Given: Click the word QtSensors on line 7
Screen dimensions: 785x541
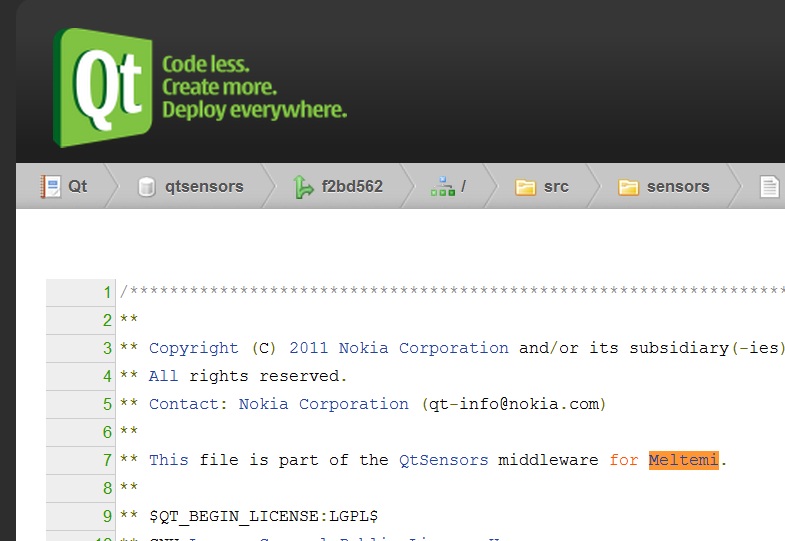Looking at the screenshot, I should click(x=444, y=460).
